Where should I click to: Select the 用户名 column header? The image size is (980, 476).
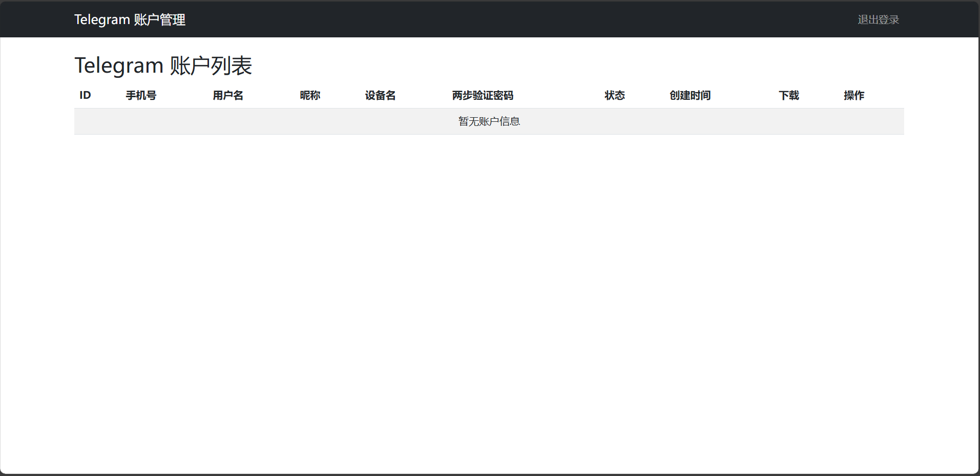pyautogui.click(x=228, y=95)
